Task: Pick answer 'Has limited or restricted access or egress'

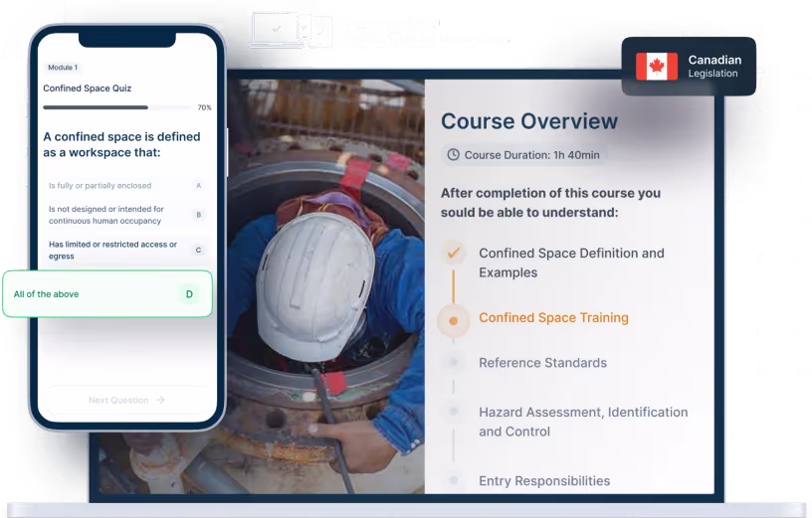Action: click(126, 250)
